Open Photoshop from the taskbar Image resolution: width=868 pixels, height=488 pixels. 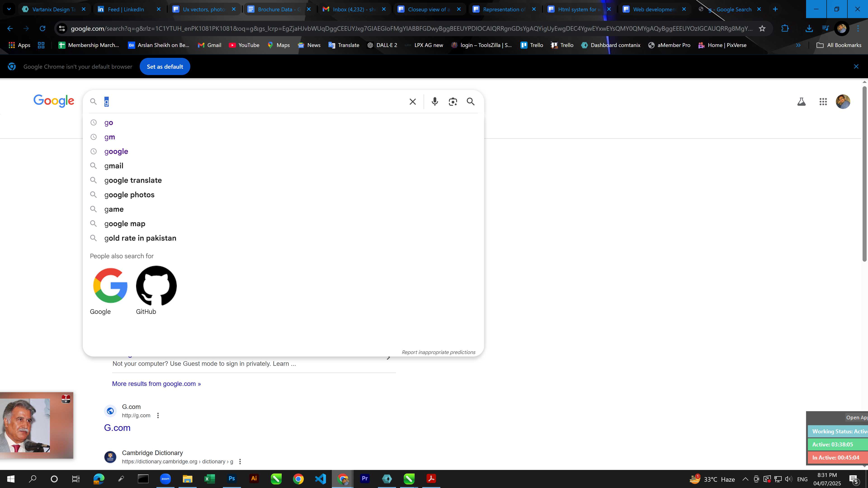coord(231,479)
